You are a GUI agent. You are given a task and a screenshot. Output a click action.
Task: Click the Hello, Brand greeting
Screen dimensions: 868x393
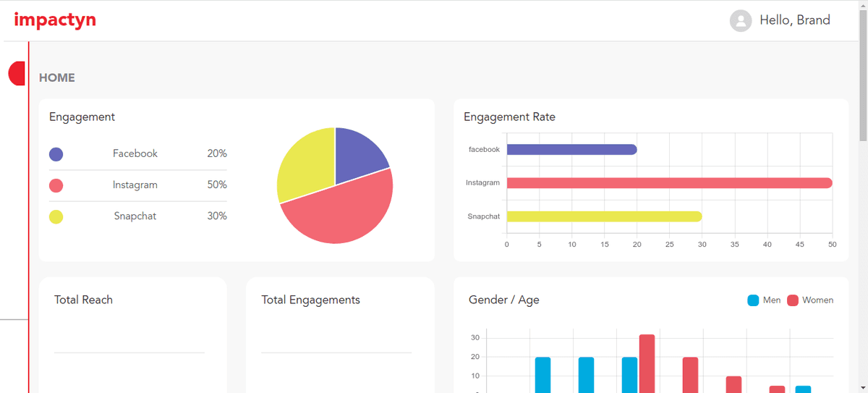click(794, 20)
